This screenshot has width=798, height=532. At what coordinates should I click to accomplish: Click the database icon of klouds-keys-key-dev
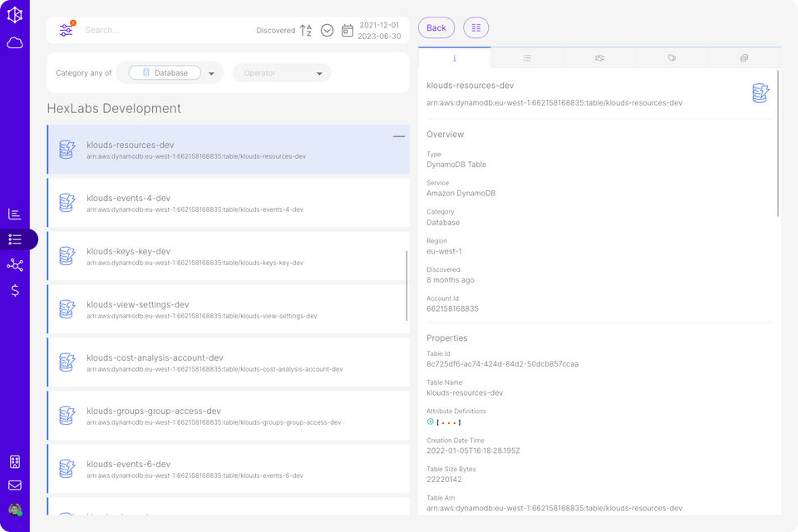point(66,255)
